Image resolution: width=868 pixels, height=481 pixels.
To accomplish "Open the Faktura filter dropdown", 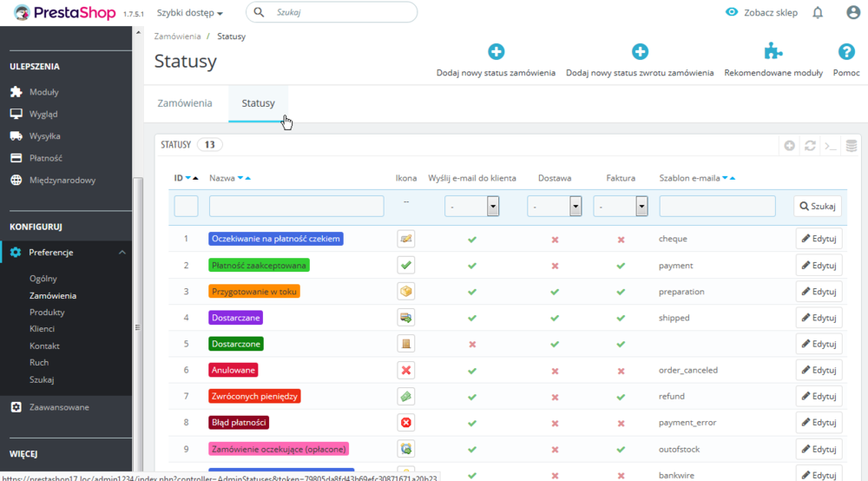I will (621, 206).
